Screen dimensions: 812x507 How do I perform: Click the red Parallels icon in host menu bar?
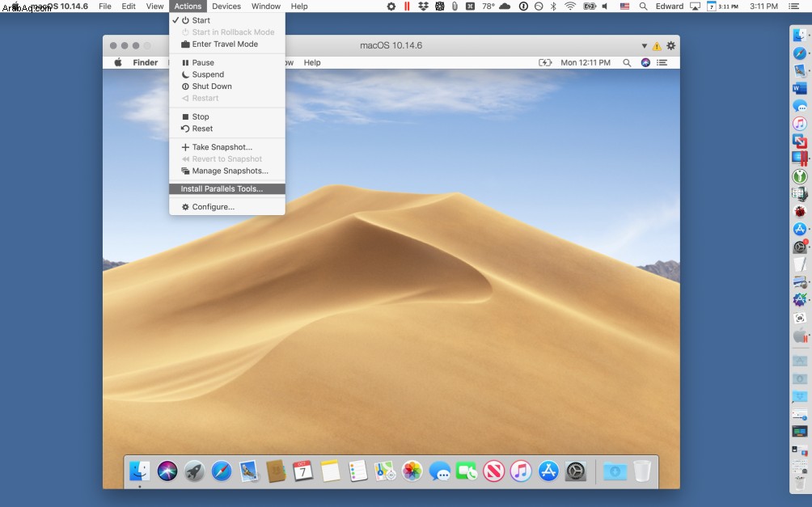(407, 6)
